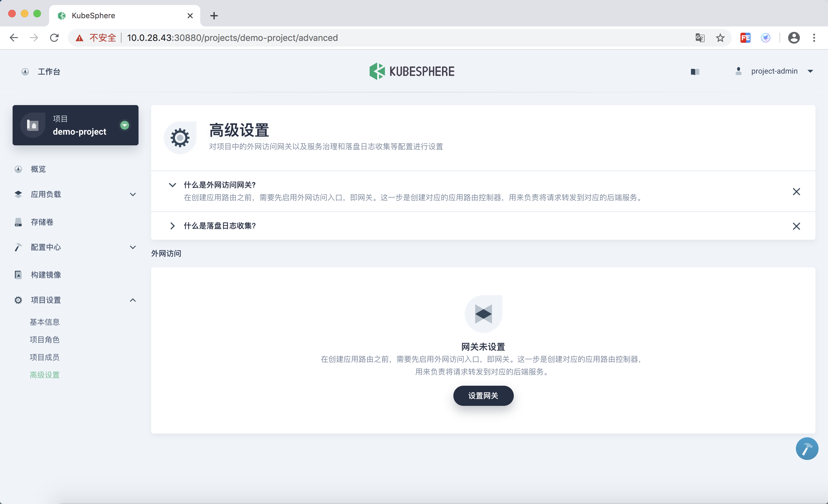Click the 设置网关 button
Image resolution: width=828 pixels, height=504 pixels.
[x=483, y=395]
